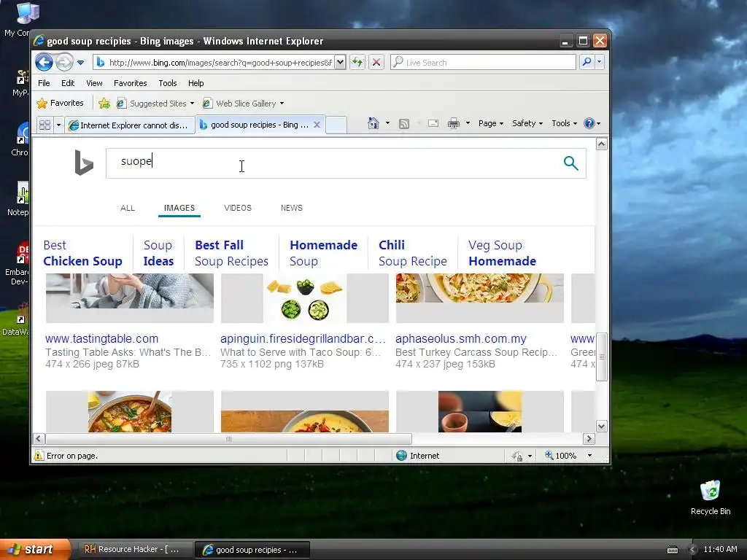The image size is (747, 560).
Task: Open the File menu
Action: coord(44,83)
